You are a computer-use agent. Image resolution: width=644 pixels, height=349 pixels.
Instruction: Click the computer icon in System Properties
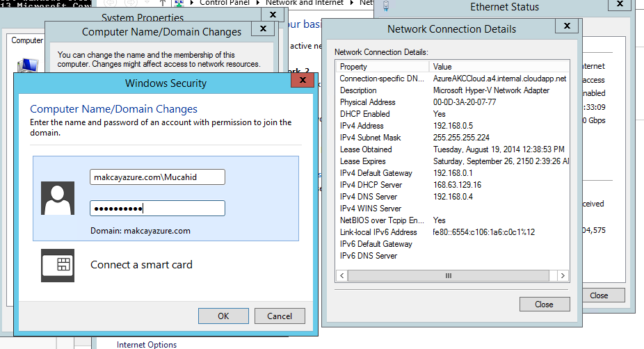pos(28,65)
